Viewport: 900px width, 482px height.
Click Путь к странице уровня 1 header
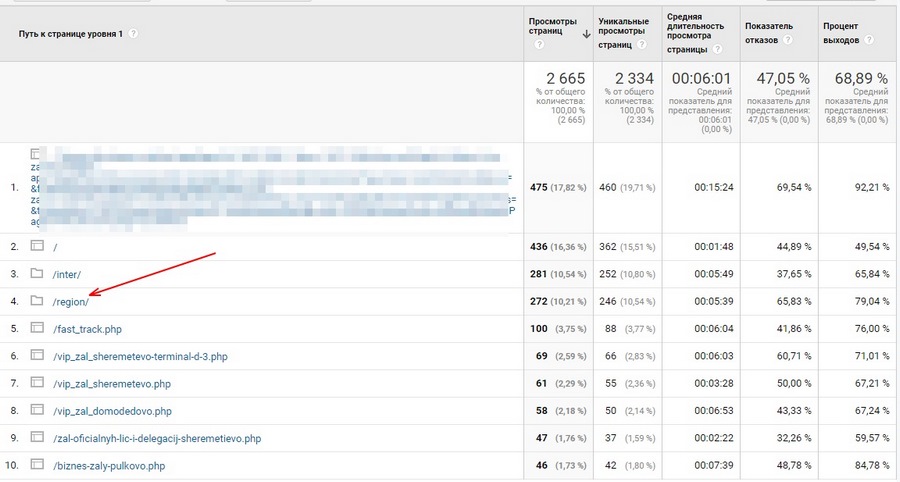pos(71,34)
